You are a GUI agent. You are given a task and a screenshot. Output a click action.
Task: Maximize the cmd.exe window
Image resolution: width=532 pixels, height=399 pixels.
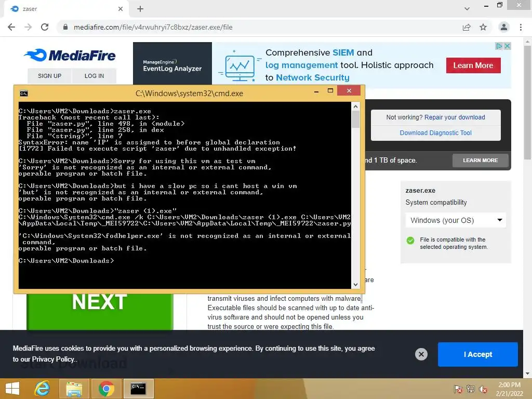click(330, 90)
